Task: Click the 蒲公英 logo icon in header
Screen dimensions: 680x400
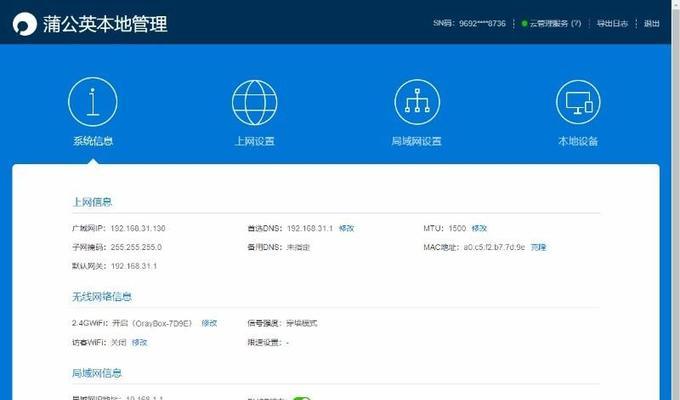Action: (x=24, y=23)
